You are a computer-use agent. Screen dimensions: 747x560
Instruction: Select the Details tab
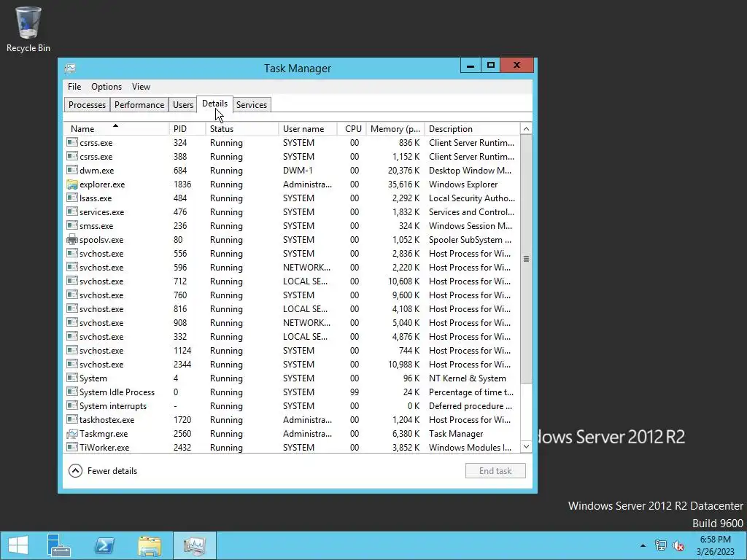215,104
